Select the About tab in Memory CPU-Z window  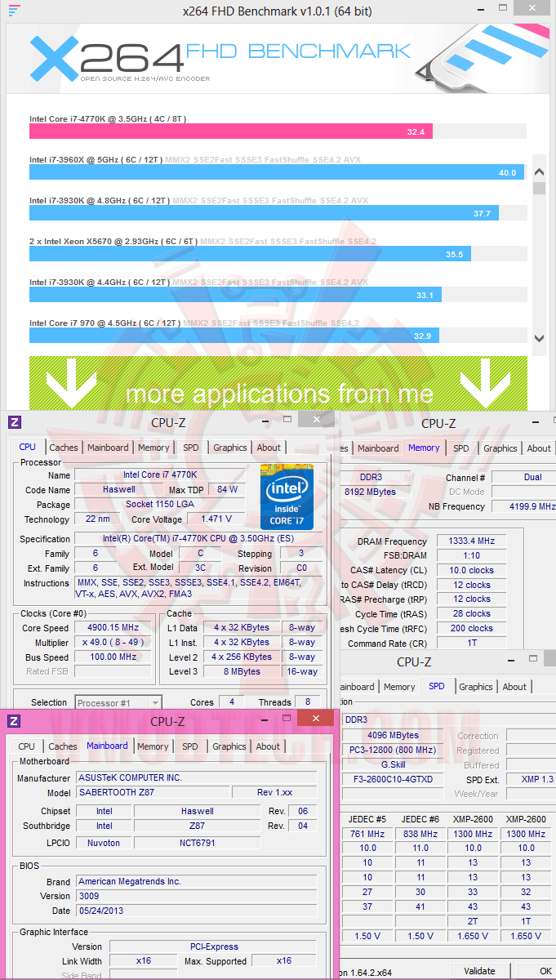tap(539, 448)
